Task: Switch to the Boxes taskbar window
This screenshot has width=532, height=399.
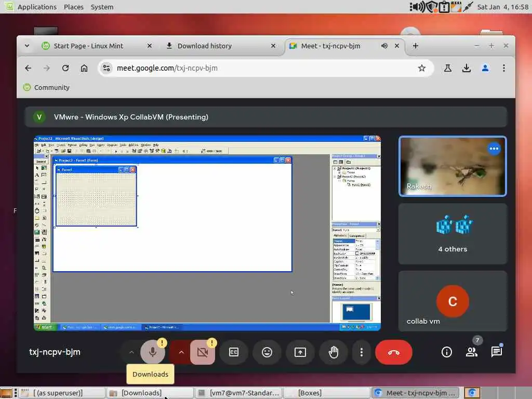Action: coord(326,393)
